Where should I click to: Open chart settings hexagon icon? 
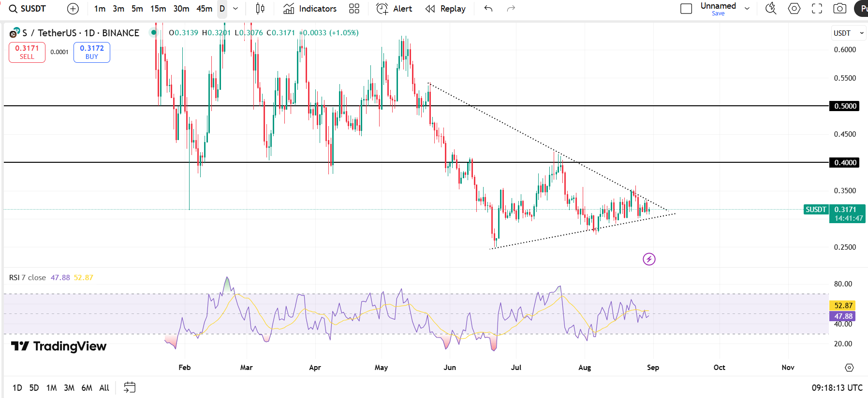(x=794, y=9)
